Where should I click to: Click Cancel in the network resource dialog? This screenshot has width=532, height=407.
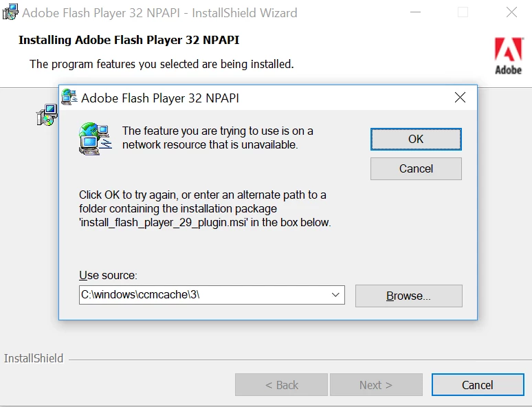pos(416,168)
